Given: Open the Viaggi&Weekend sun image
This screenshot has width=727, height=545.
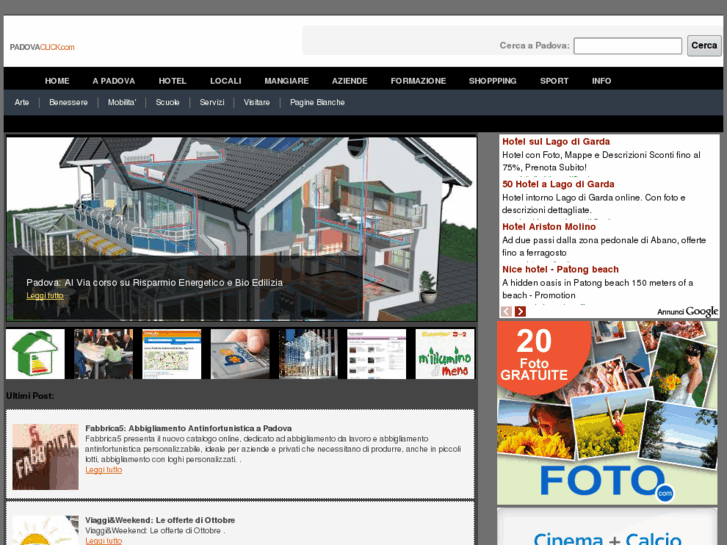Looking at the screenshot, I should pyautogui.click(x=45, y=530).
